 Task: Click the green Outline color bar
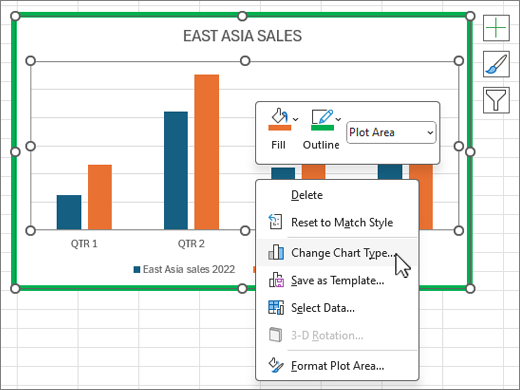pos(322,128)
